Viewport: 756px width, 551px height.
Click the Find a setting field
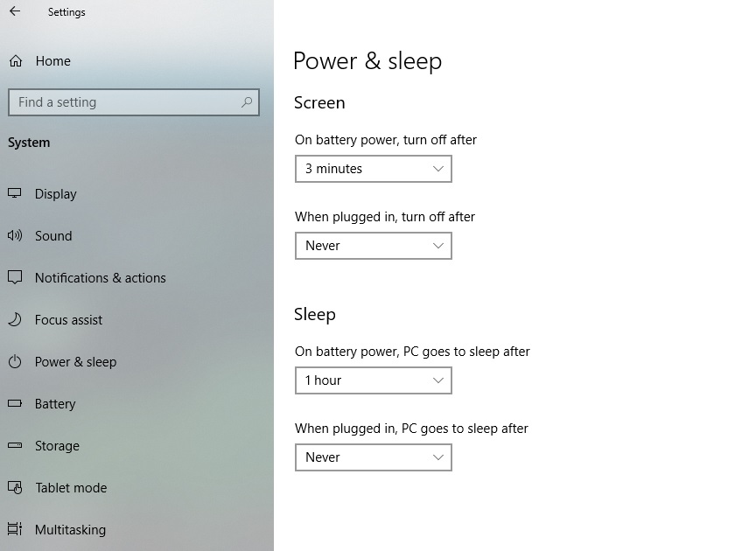pos(134,102)
